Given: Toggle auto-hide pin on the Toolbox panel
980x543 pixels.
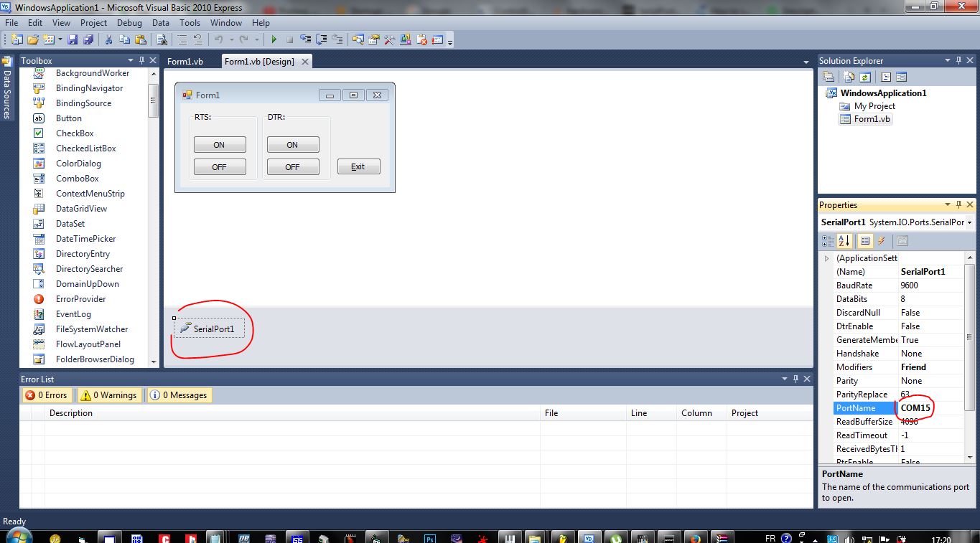Looking at the screenshot, I should (x=142, y=60).
